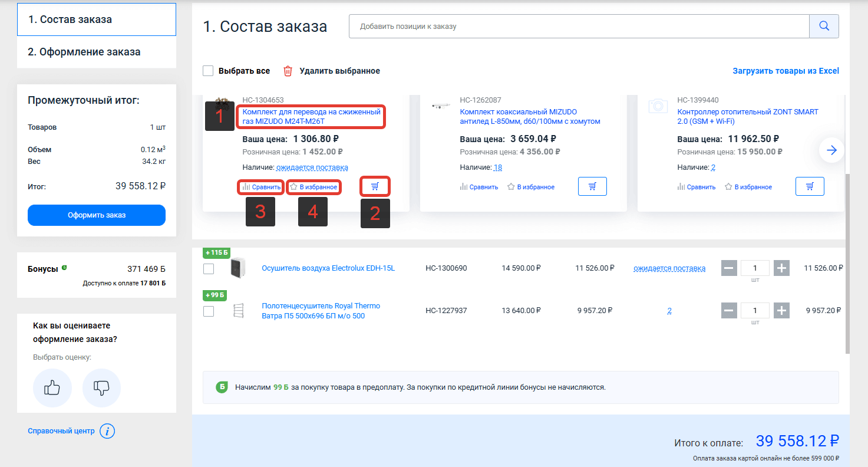Viewport: 868px width, 467px height.
Task: Open Контроллер отопительный ZONT SMART link
Action: pyautogui.click(x=748, y=117)
